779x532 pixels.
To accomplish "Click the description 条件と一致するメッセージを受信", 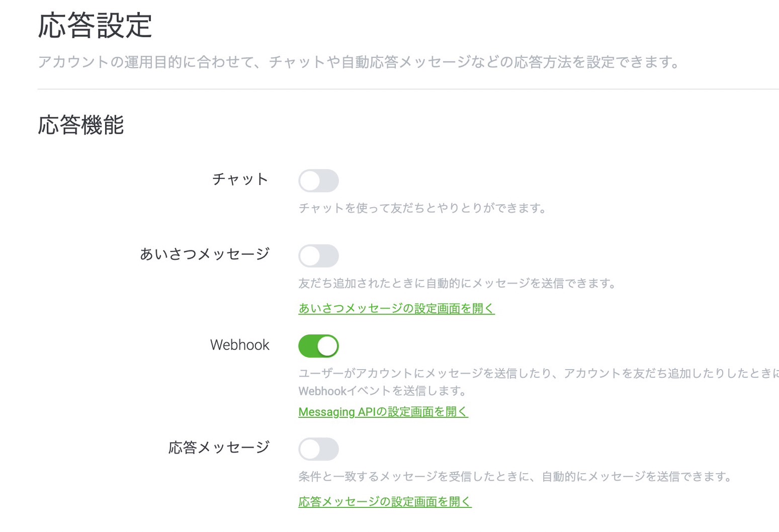I will point(516,476).
